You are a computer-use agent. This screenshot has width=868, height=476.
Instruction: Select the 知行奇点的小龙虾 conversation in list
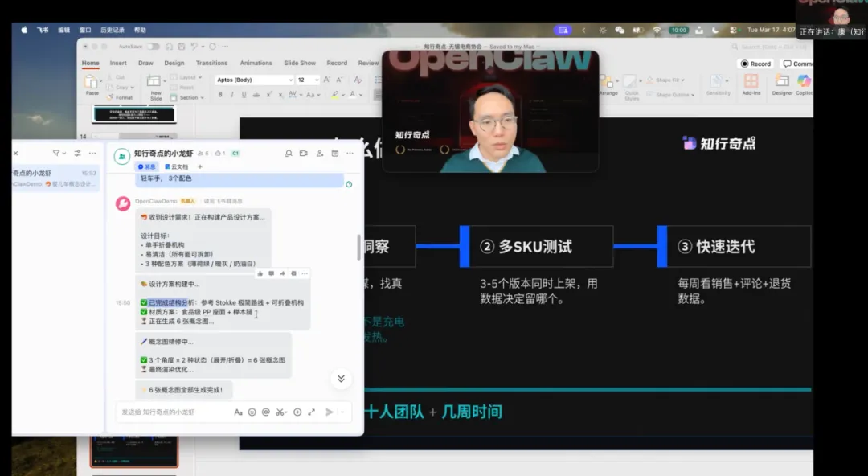55,178
